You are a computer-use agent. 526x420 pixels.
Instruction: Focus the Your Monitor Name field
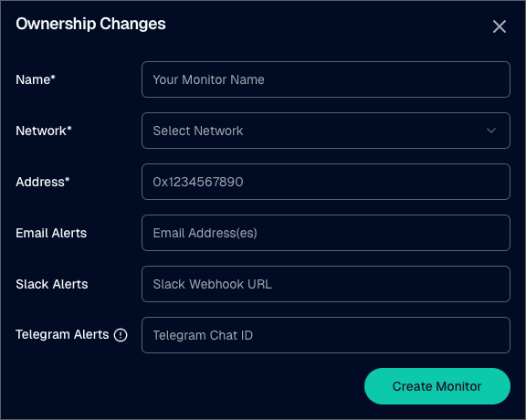coord(326,79)
